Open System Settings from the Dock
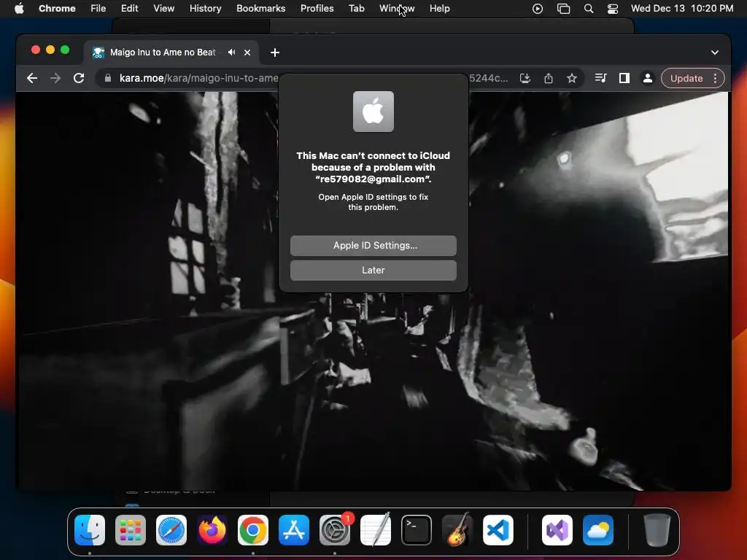The image size is (747, 560). [x=335, y=530]
